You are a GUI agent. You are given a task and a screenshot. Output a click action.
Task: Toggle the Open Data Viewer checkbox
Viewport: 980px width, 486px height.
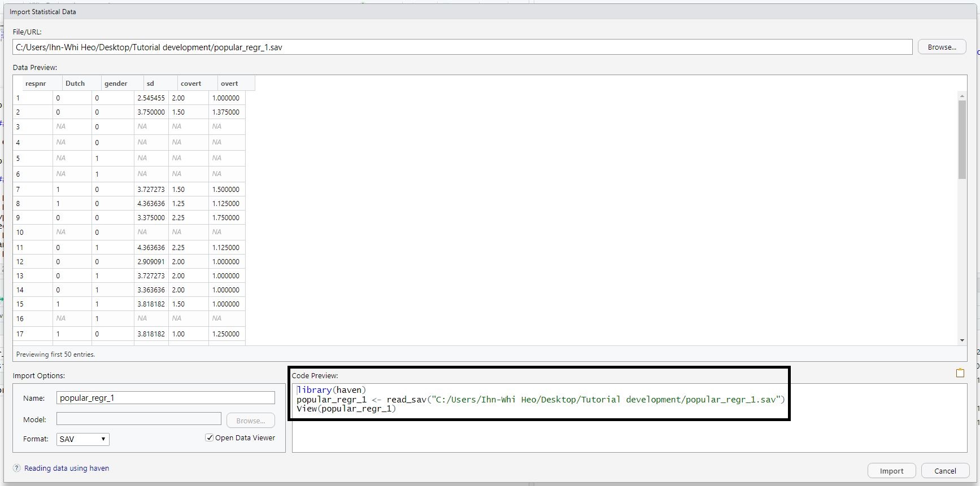(210, 437)
